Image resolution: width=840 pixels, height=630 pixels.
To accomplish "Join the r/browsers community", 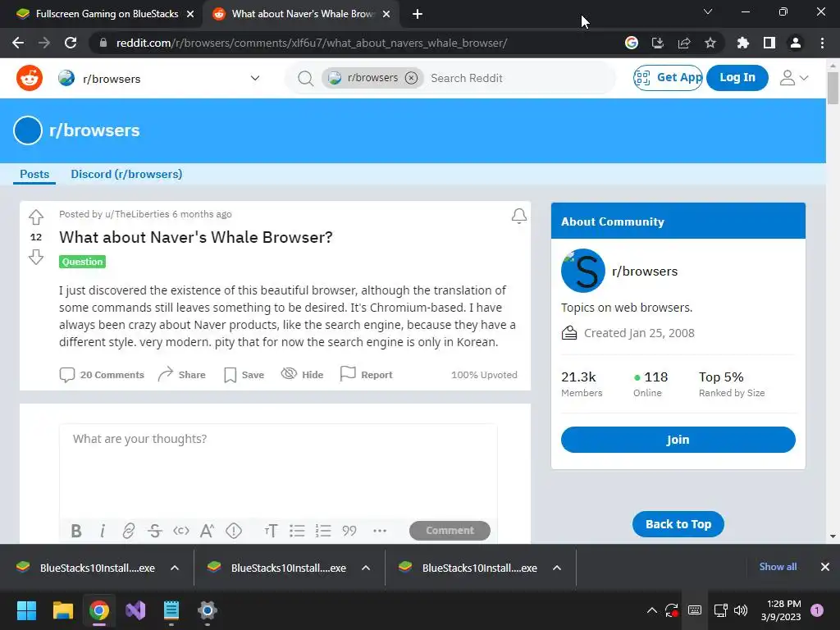I will 678,440.
